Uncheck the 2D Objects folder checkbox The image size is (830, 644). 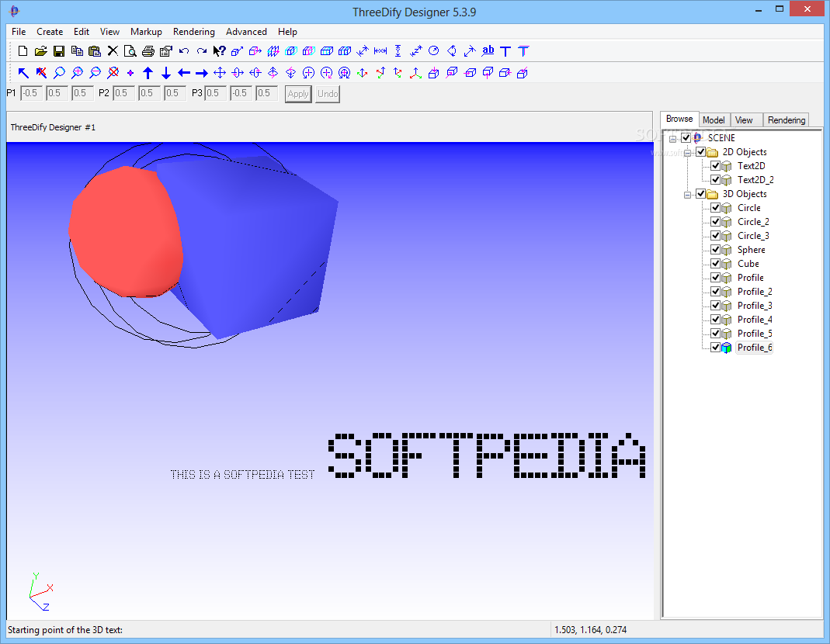[701, 152]
